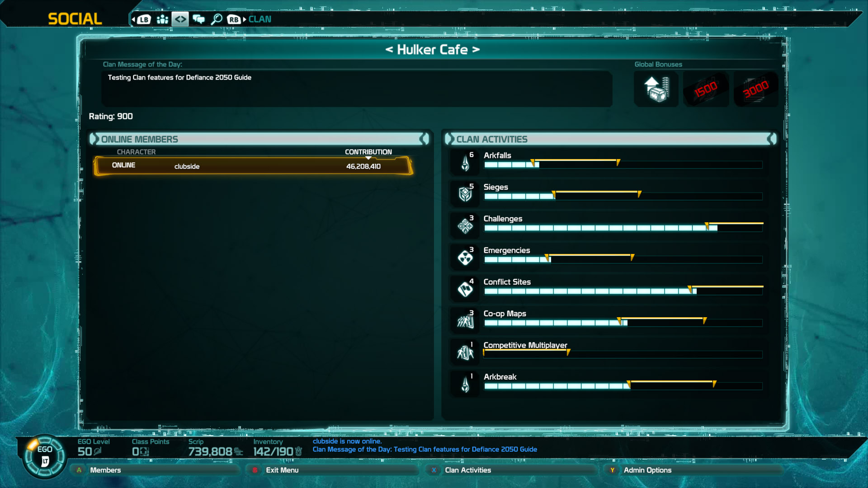
Task: Click the Arkbreak activity label
Action: 500,377
